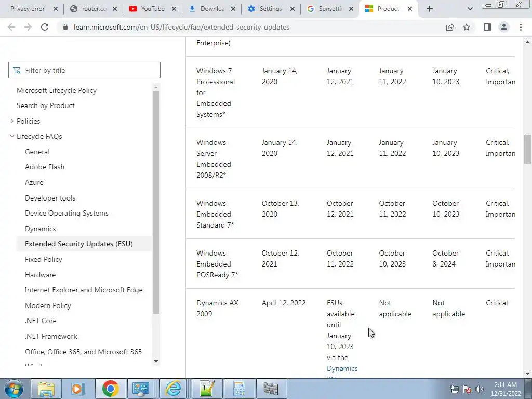Open Action Center flag tray icon
This screenshot has width=532, height=399.
[467, 389]
